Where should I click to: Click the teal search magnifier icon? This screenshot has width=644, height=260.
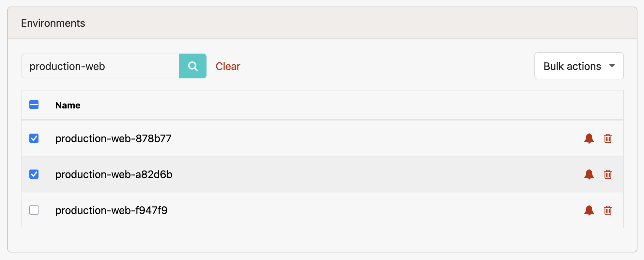pyautogui.click(x=193, y=66)
